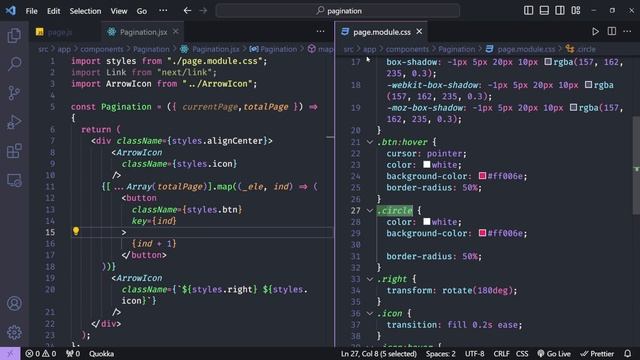Open the Run and Debug view

14,122
